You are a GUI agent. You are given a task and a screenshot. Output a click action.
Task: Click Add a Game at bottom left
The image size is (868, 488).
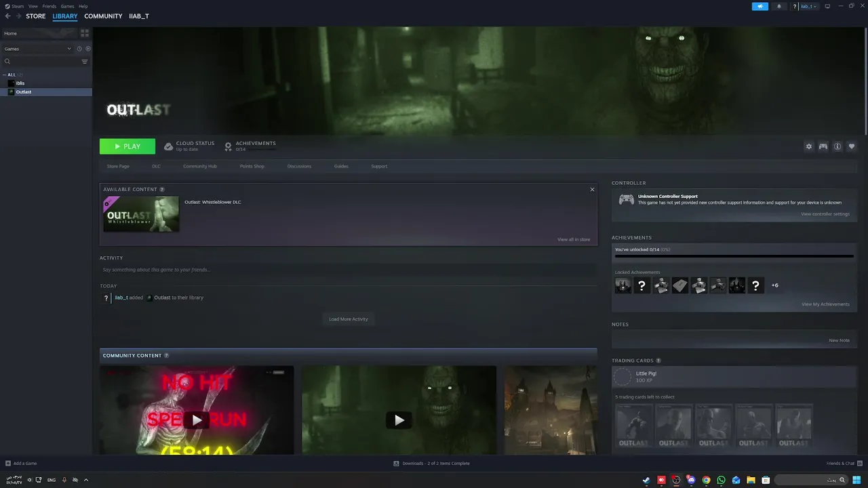pos(21,464)
